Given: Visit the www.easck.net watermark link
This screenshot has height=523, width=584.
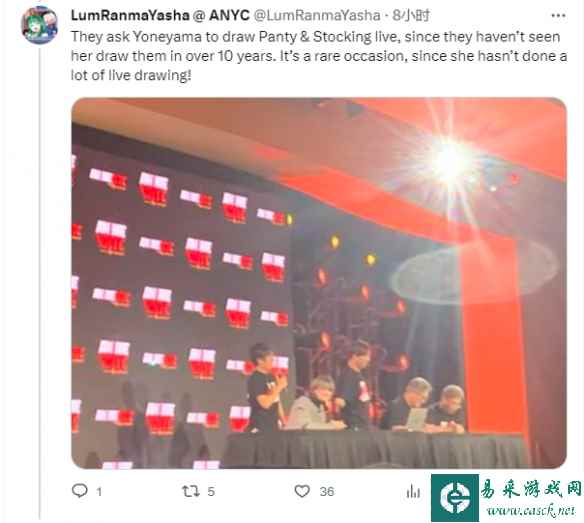Looking at the screenshot, I should pos(530,510).
